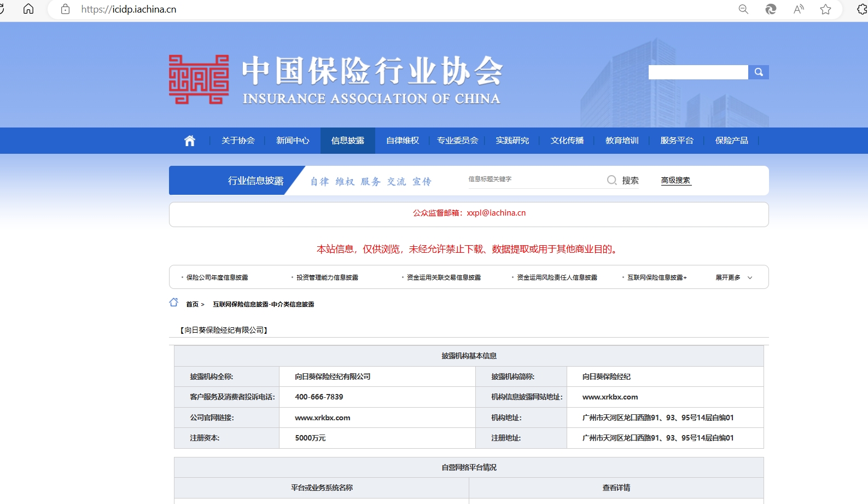
Task: Select 信息披露 navigation tab
Action: 348,141
